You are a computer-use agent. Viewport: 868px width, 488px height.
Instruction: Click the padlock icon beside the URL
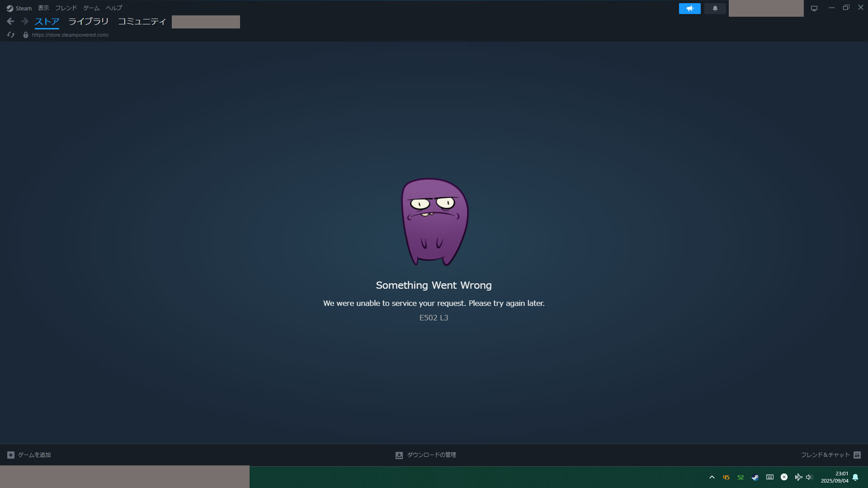26,35
